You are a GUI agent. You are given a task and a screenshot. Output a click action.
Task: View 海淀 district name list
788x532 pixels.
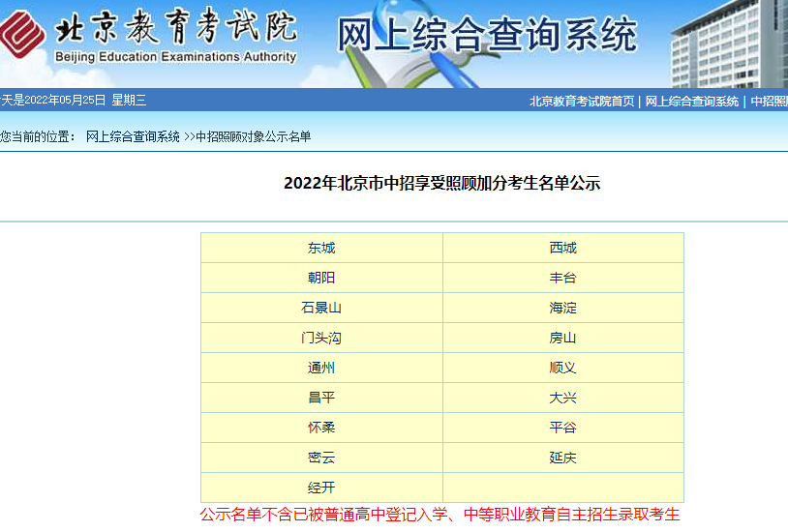(x=562, y=308)
